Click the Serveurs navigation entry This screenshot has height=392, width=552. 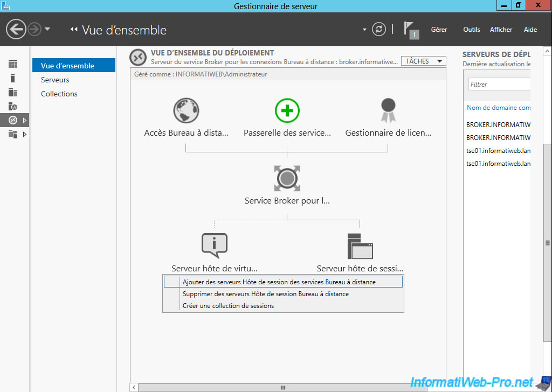pos(55,79)
